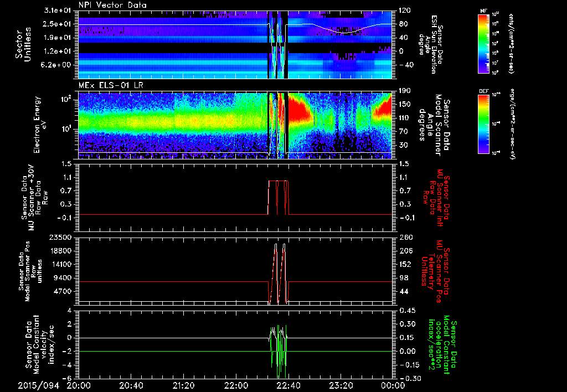Click the "20:00" time tick label
Image resolution: width=567 pixels, height=392 pixels.
click(79, 385)
